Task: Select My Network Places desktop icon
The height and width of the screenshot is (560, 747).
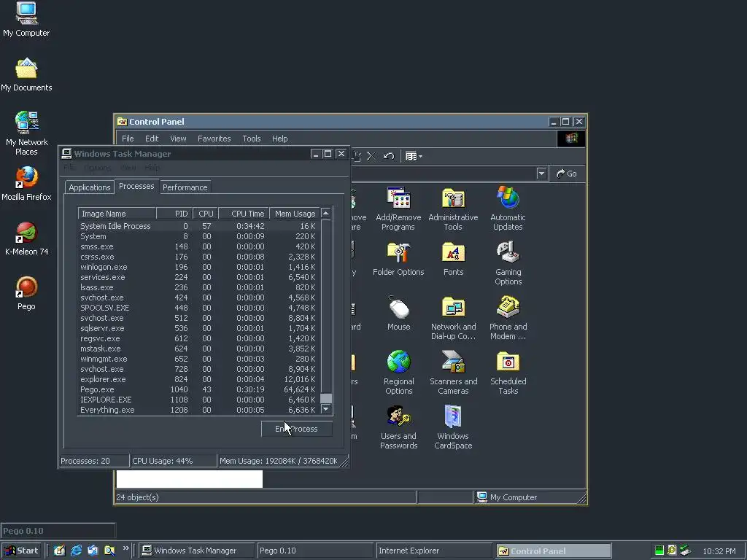Action: [27, 134]
